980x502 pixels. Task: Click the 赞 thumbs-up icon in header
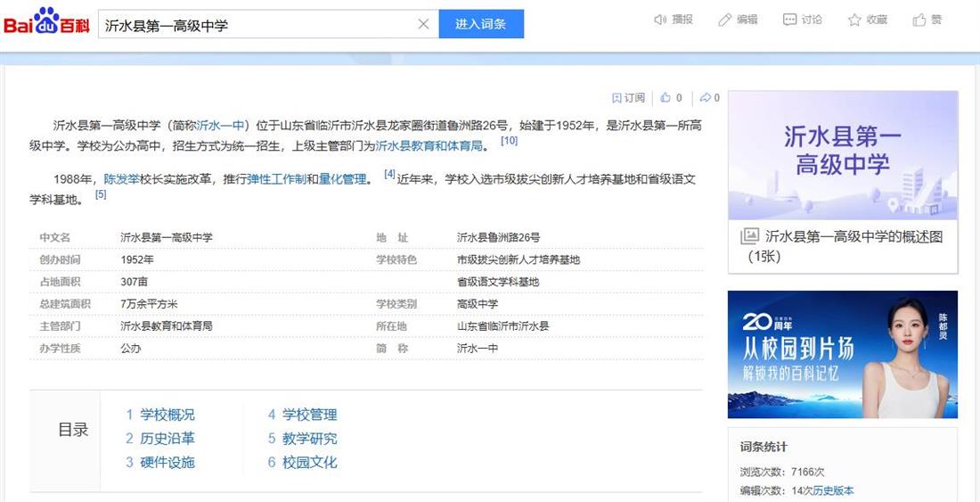919,20
